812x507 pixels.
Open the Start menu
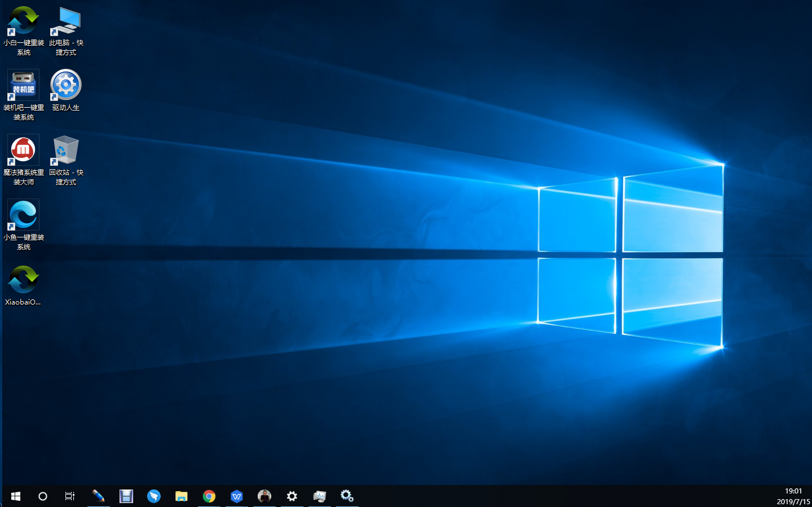point(15,496)
